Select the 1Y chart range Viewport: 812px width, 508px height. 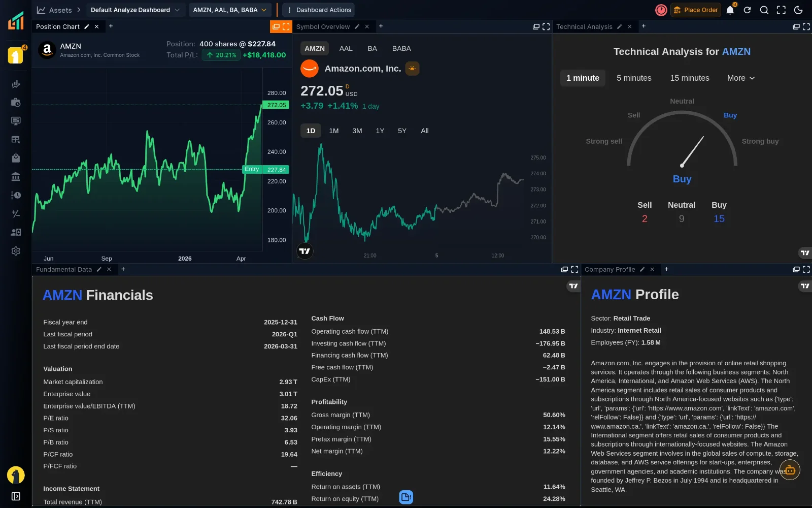(x=380, y=131)
